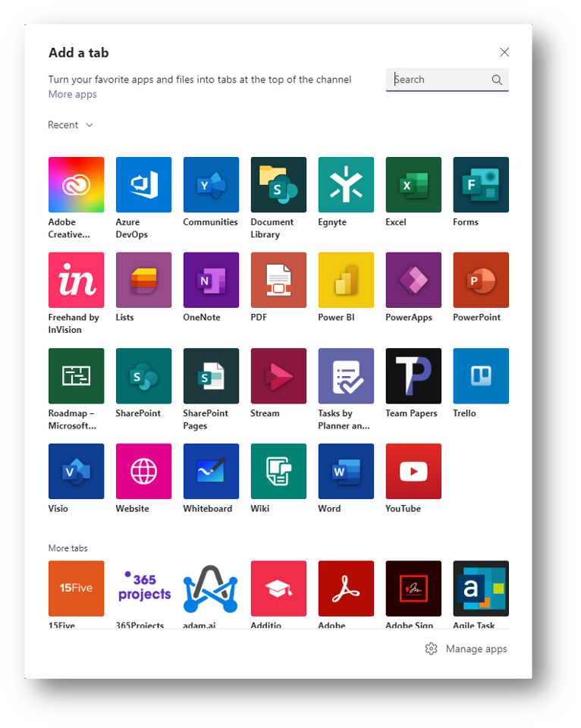Select the Word app tile

point(346,471)
